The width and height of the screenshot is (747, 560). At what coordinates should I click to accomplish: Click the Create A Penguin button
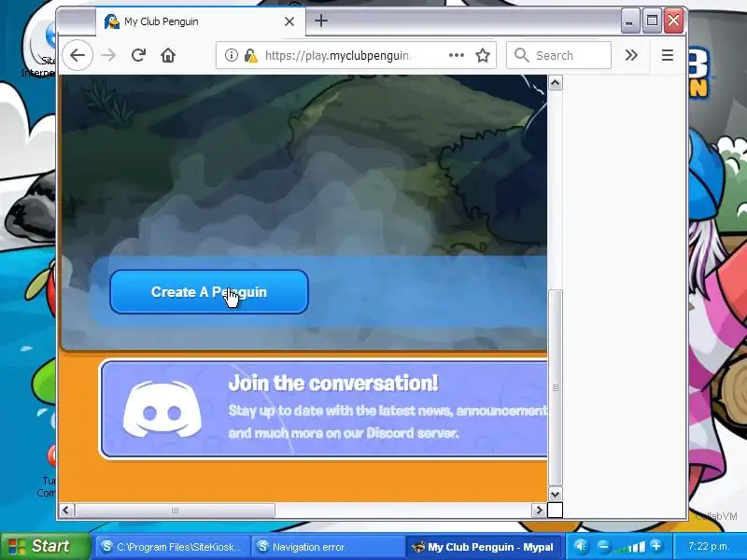click(209, 292)
